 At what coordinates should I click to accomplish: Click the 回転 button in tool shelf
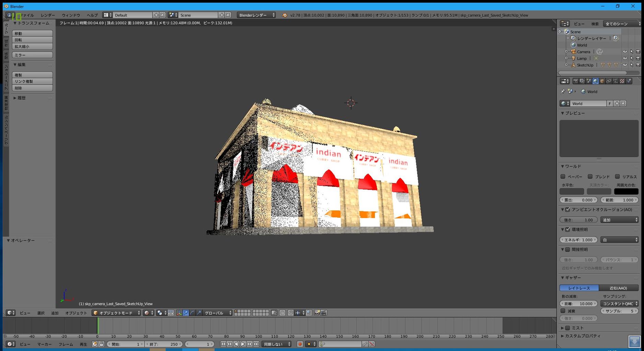32,40
